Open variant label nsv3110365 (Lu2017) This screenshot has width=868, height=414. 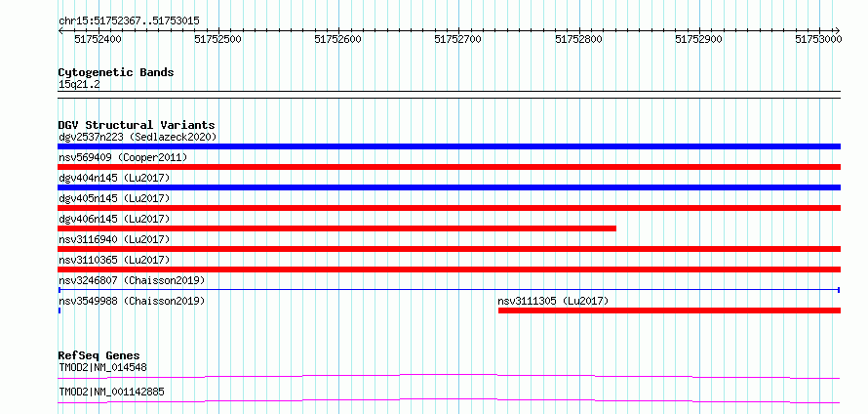click(x=114, y=260)
